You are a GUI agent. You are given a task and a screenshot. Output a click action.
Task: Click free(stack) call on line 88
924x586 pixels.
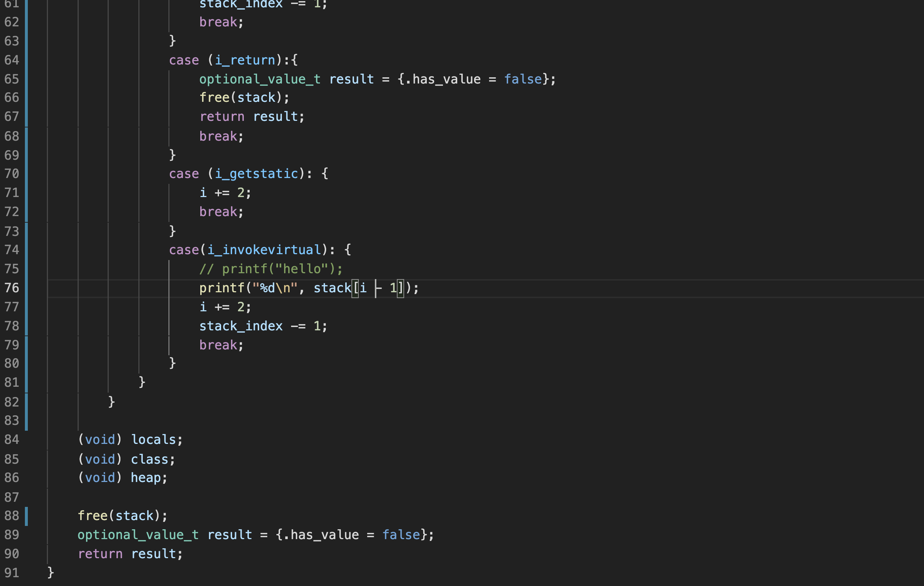coord(122,515)
